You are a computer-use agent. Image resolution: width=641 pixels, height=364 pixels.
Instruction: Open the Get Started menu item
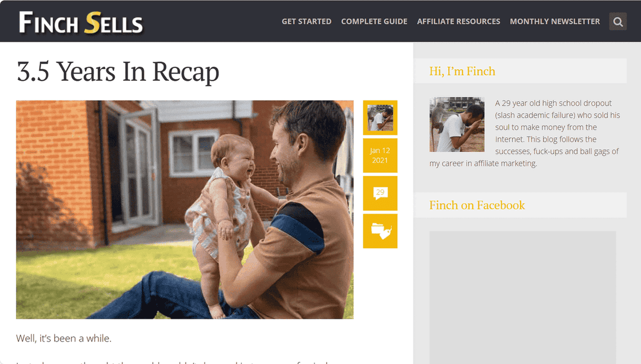[307, 21]
